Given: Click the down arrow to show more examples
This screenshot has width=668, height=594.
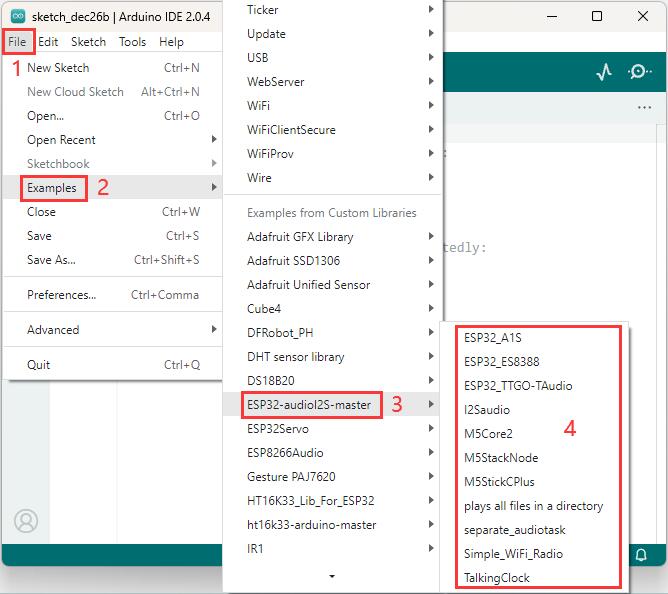Looking at the screenshot, I should [x=332, y=576].
